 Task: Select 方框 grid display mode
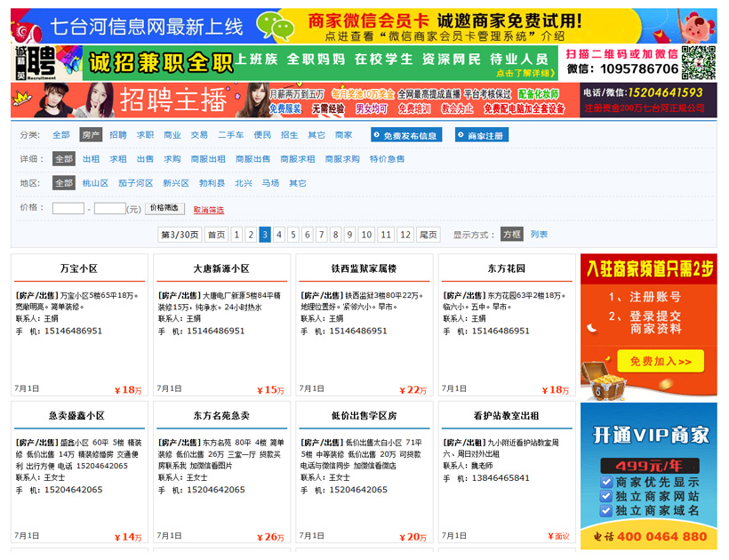point(511,235)
